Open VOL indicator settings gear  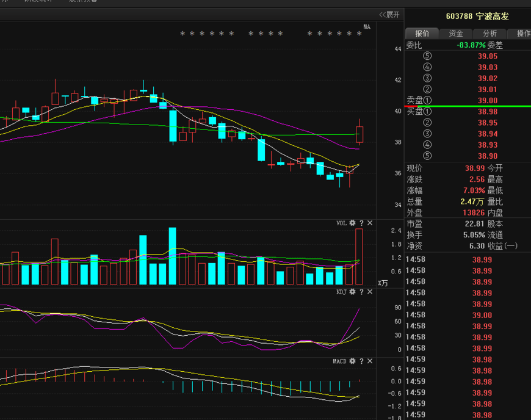353,223
